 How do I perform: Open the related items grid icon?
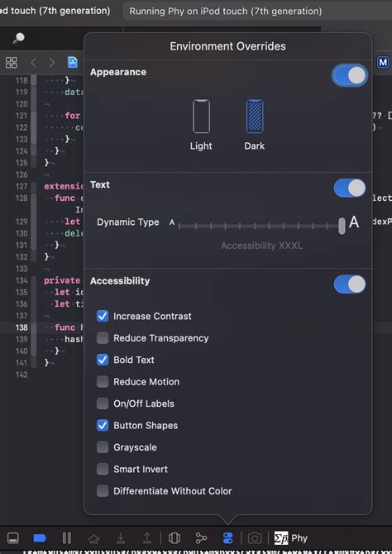click(x=12, y=63)
